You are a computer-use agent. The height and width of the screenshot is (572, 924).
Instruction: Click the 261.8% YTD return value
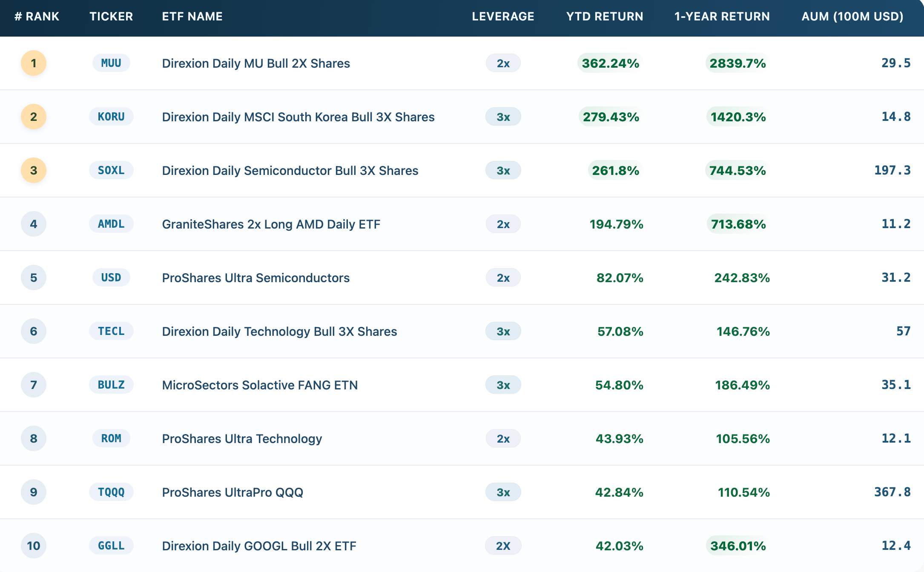615,171
